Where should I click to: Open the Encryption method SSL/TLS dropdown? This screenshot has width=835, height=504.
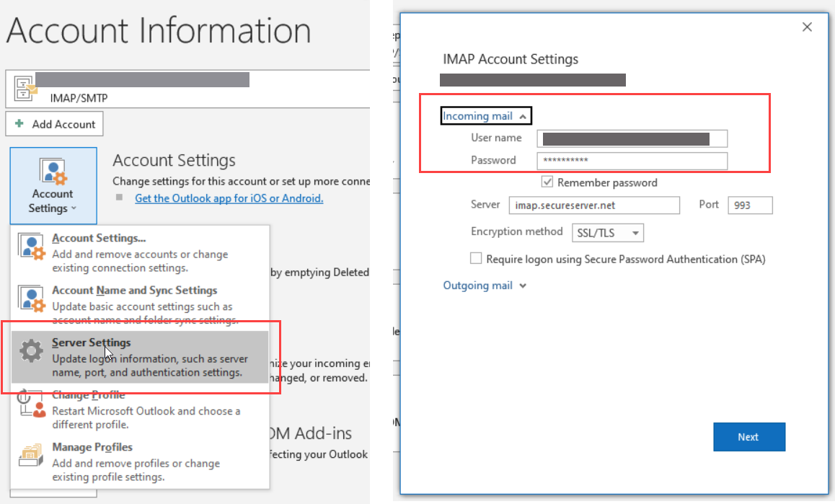[608, 233]
